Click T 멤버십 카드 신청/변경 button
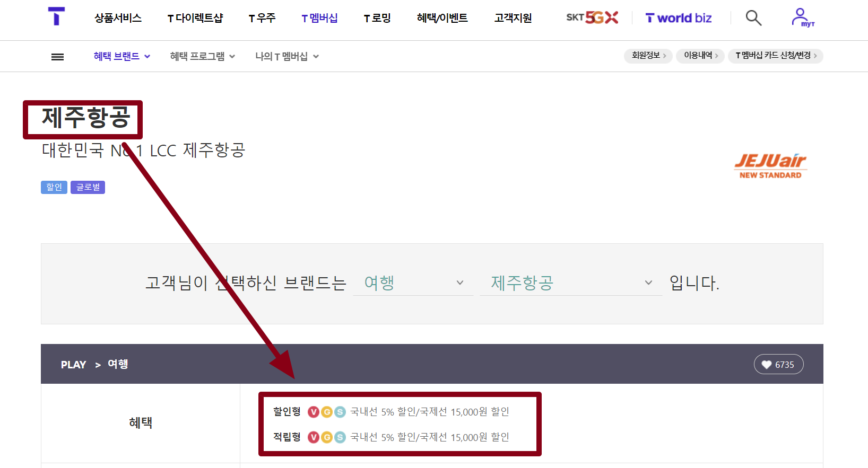The width and height of the screenshot is (868, 468). (x=776, y=56)
